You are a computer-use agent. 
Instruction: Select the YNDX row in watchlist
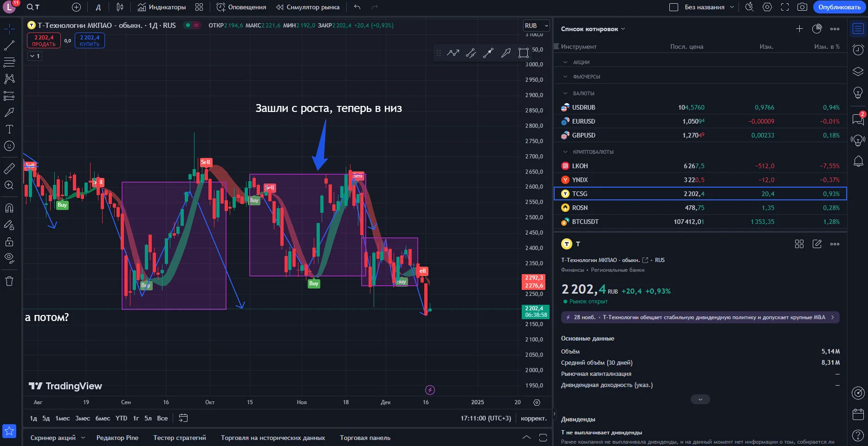(x=700, y=180)
